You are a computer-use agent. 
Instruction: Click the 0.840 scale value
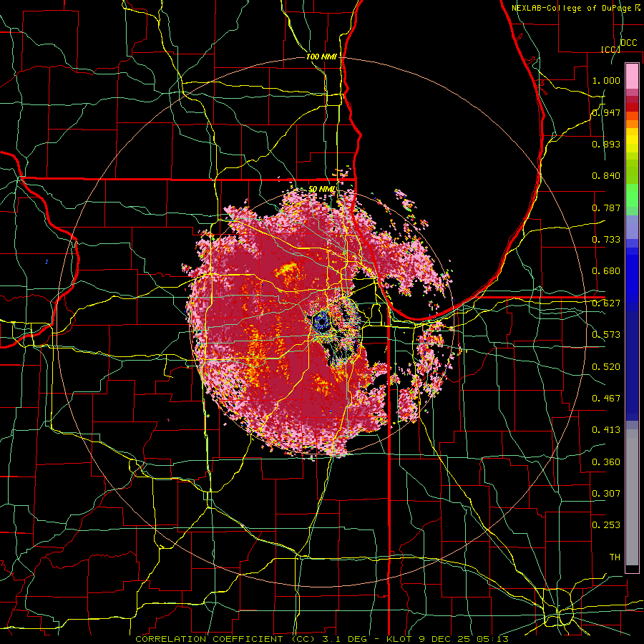pos(606,176)
